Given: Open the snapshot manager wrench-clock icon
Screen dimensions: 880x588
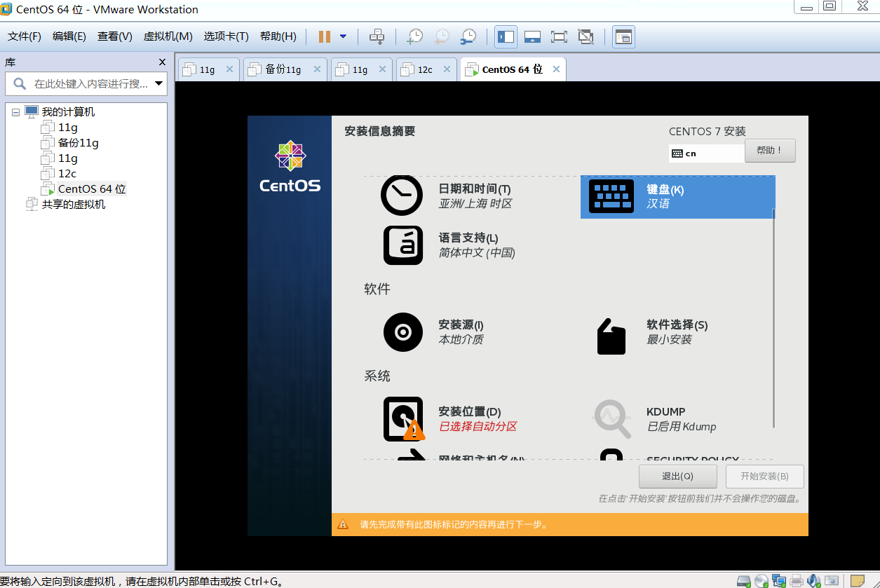Looking at the screenshot, I should 468,36.
